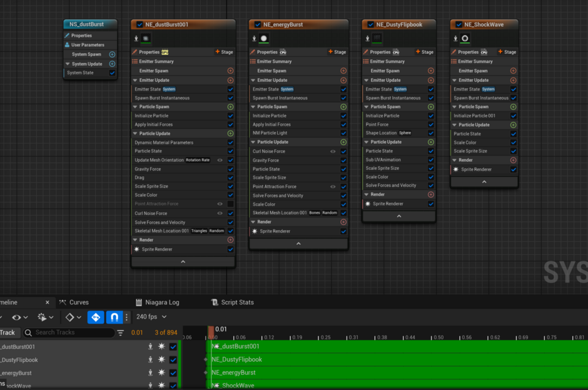Viewport: 588px width, 390px height.
Task: Isolate the NE_energyBurst emitter using its header icon
Action: point(254,39)
